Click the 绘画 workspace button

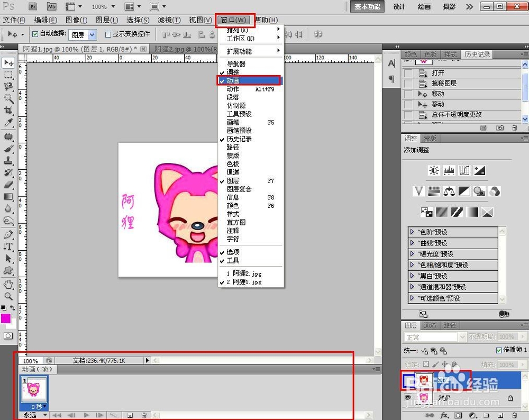[424, 6]
